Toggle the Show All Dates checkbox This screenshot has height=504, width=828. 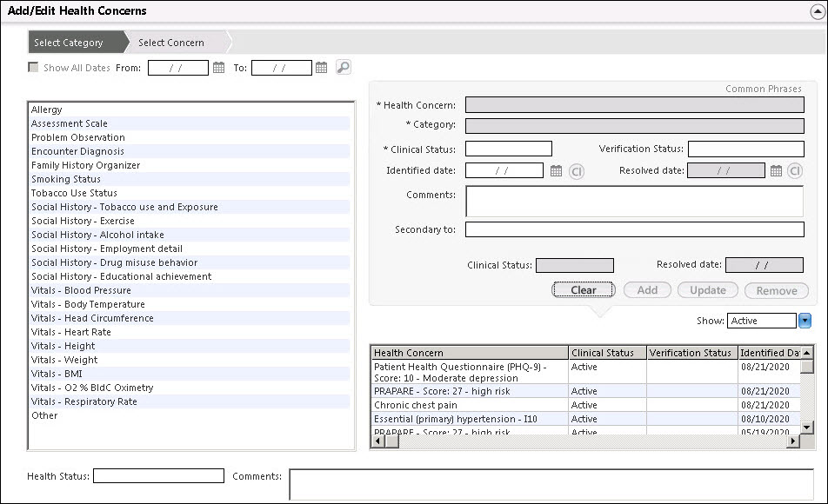(33, 68)
